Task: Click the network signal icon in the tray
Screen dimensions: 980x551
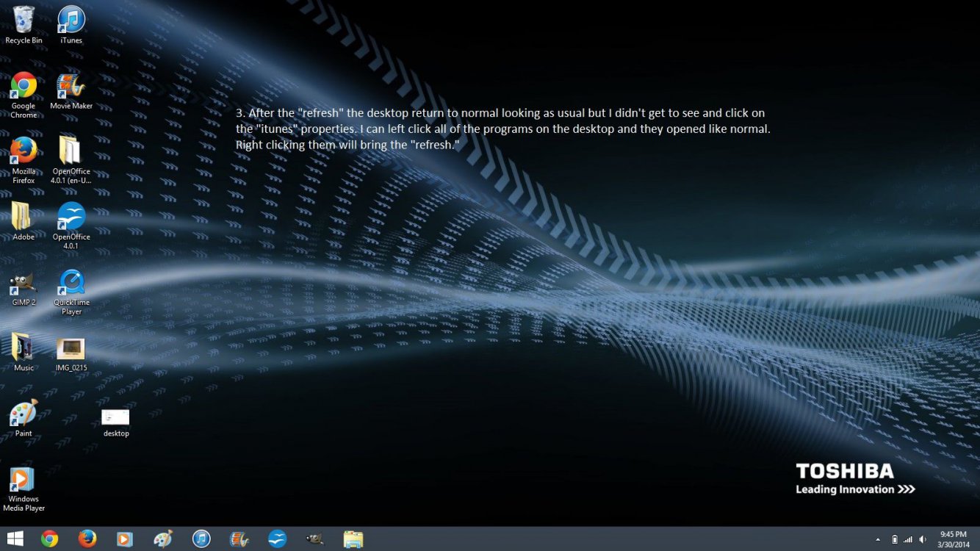Action: pos(908,539)
